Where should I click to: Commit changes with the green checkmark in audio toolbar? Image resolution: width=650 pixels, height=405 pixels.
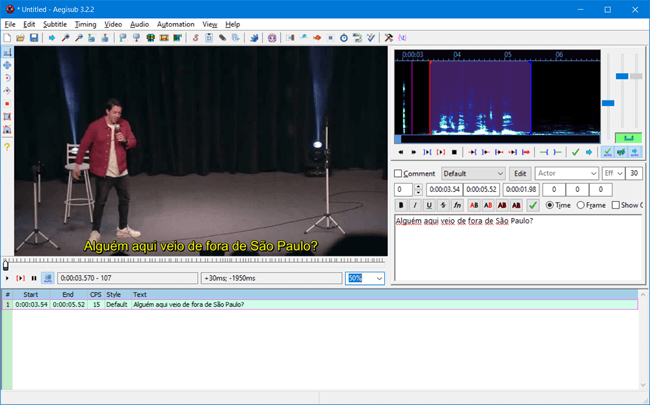575,152
